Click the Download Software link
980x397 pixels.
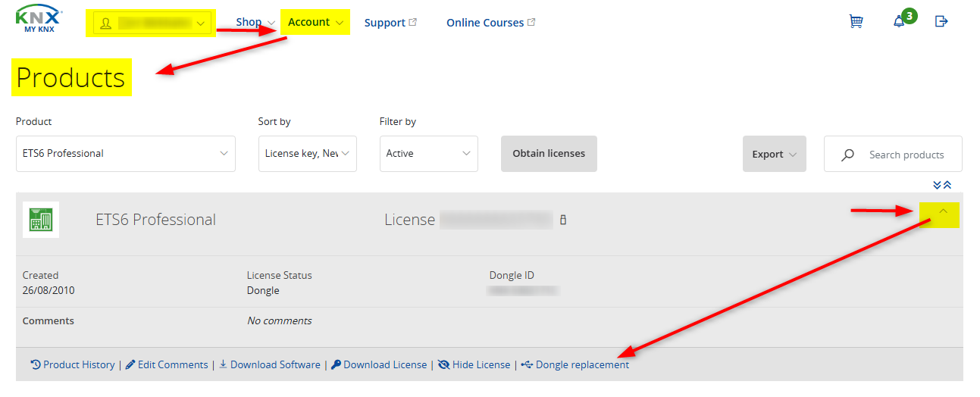(270, 364)
